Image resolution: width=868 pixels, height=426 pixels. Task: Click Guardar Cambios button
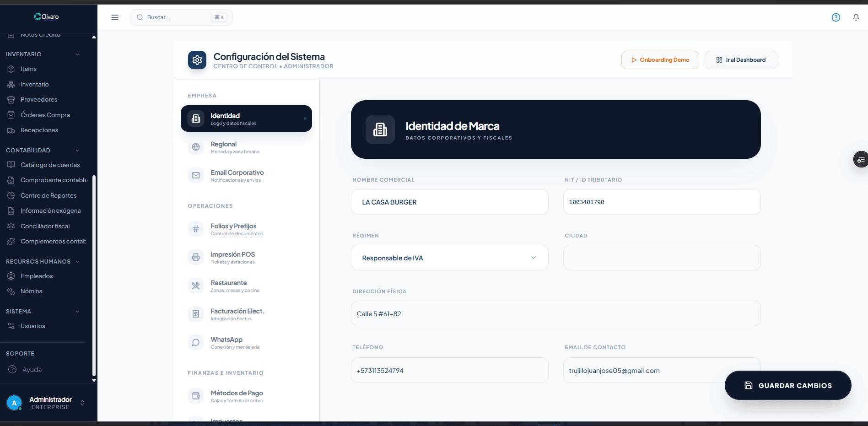tap(787, 385)
